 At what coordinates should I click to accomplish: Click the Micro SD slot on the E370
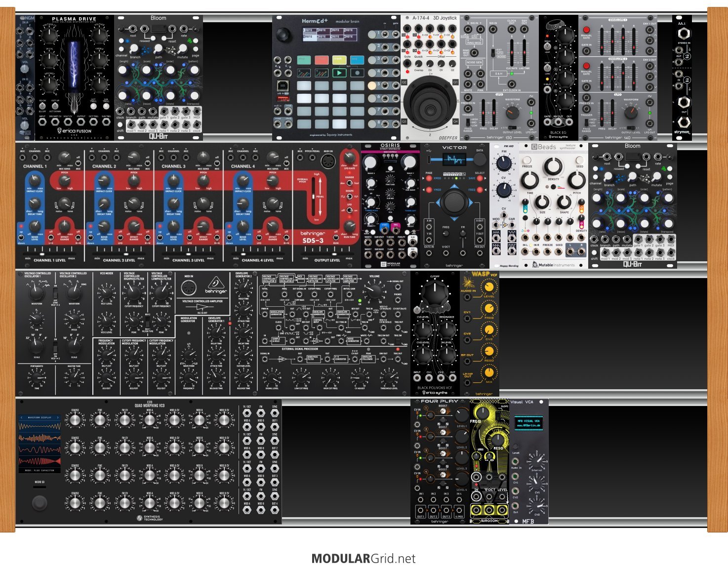pyautogui.click(x=40, y=487)
